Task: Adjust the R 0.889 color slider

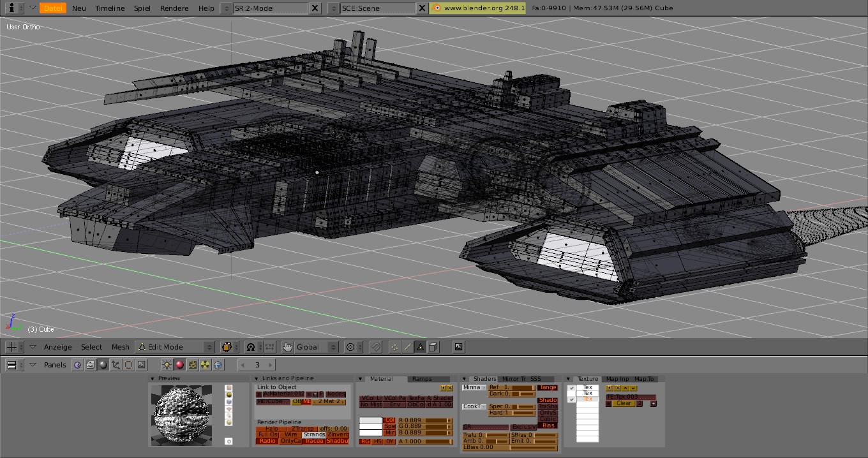Action: [x=424, y=420]
